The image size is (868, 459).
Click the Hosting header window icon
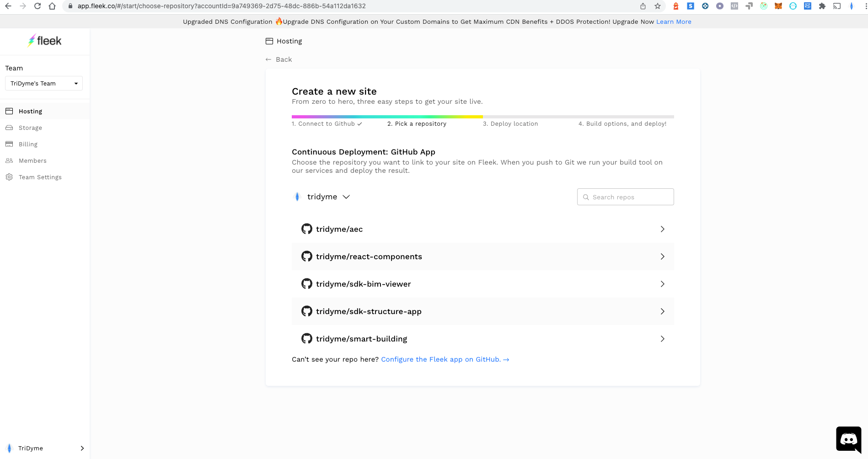click(x=269, y=41)
